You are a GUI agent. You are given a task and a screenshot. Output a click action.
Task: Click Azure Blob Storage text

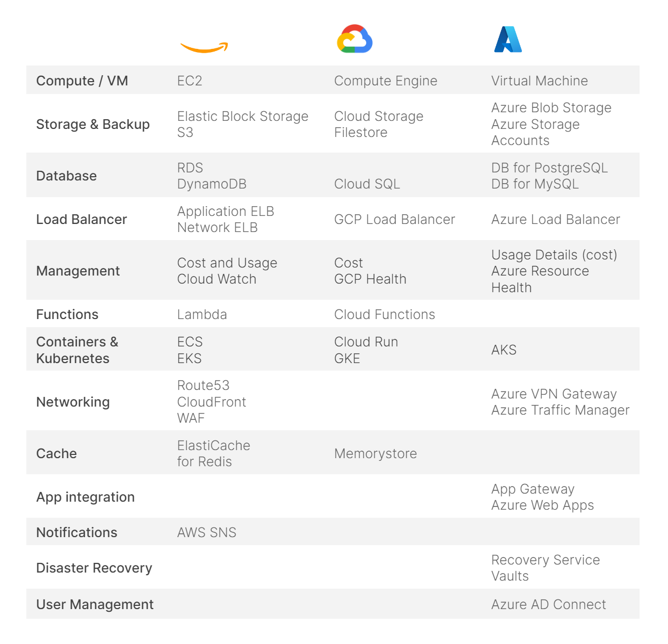pyautogui.click(x=551, y=107)
